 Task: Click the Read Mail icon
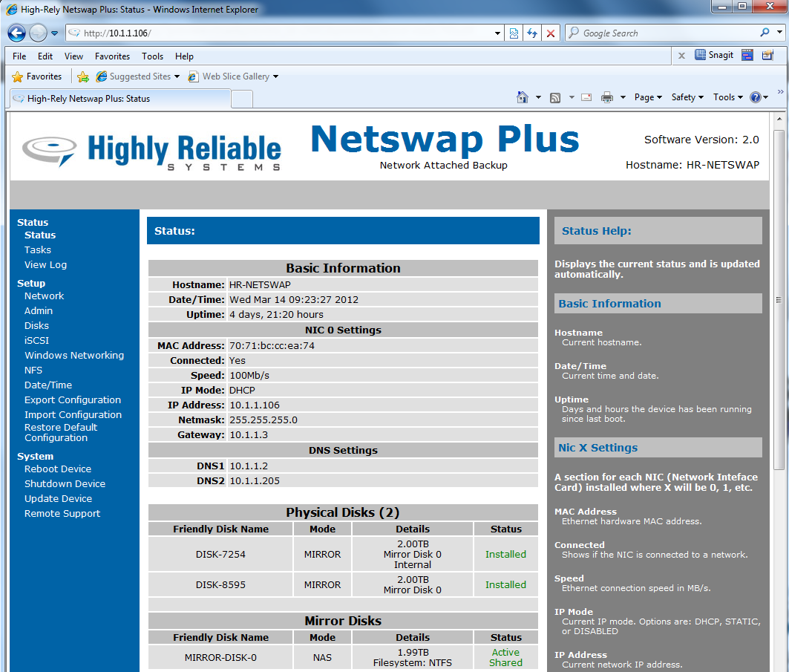pyautogui.click(x=586, y=97)
